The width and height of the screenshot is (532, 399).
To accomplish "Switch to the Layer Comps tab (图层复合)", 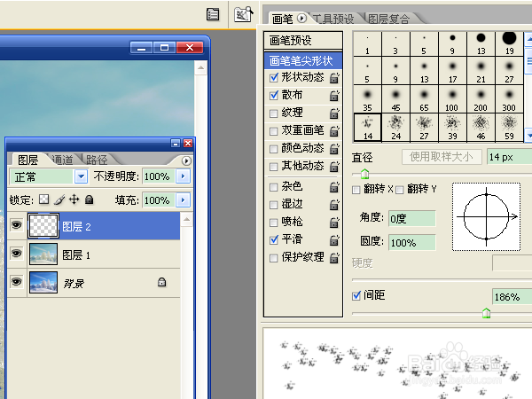I will coord(389,19).
